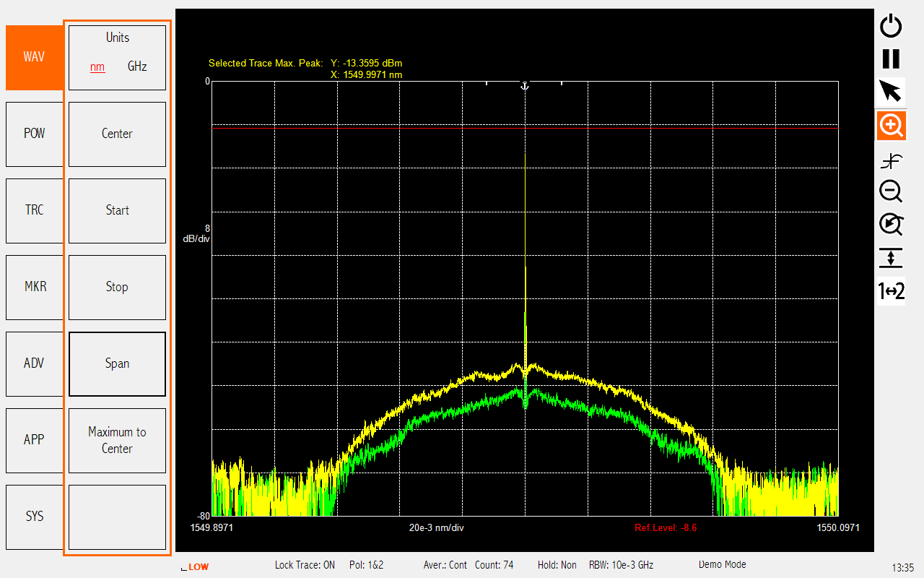
Task: Select the pointer/cursor tool
Action: coord(891,92)
